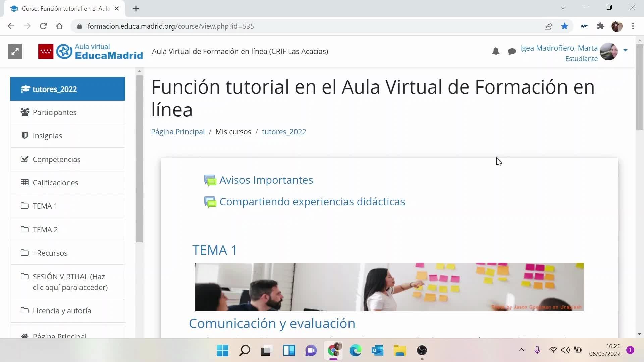
Task: Click the share page icon in address bar
Action: click(548, 26)
